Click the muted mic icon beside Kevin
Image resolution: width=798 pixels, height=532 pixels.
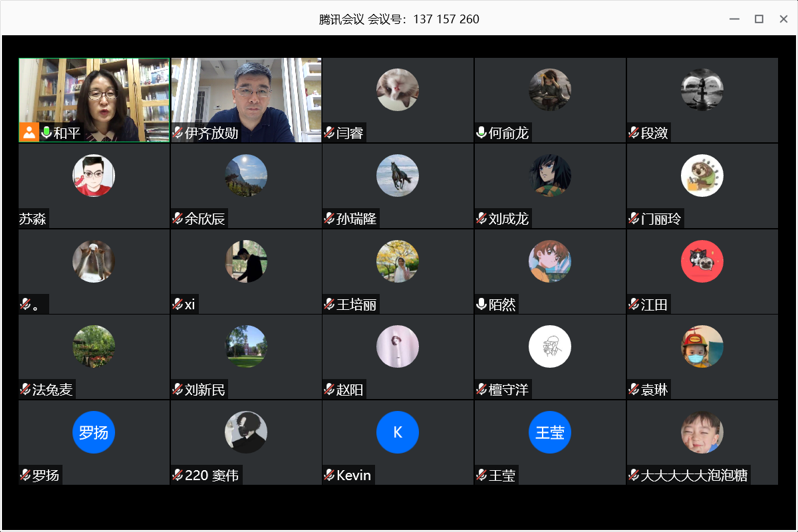329,475
